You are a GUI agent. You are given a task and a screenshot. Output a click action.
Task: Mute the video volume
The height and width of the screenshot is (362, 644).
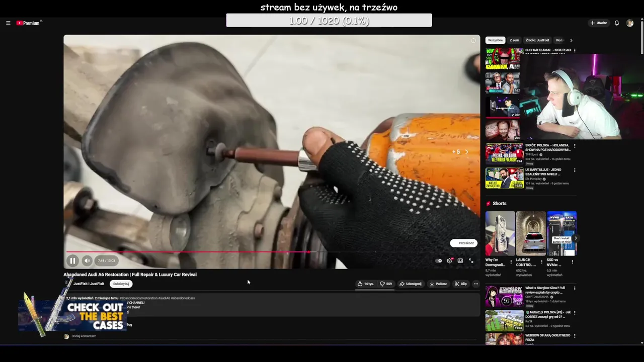coord(87,260)
